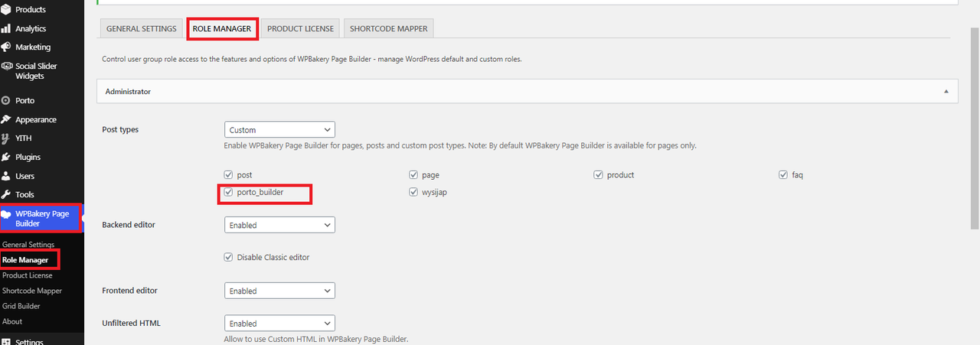Toggle the product post type checkbox

[x=599, y=175]
